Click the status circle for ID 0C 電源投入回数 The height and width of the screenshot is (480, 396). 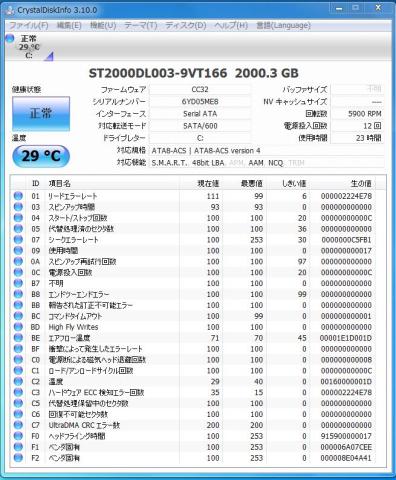pyautogui.click(x=18, y=272)
